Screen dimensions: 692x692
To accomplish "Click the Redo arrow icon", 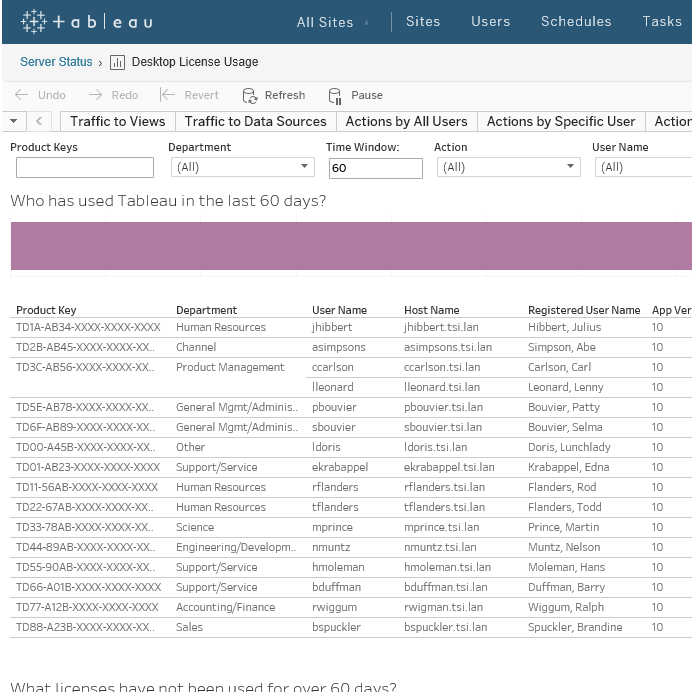I will tap(95, 95).
